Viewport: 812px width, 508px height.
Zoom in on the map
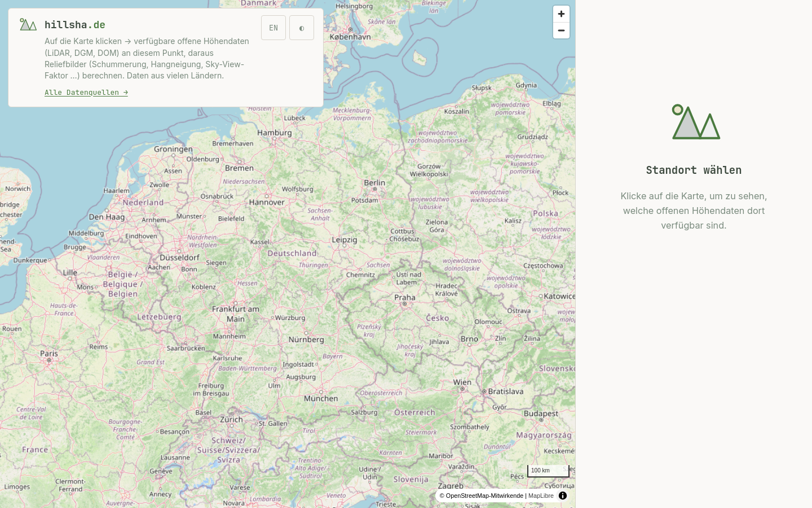[x=561, y=14]
